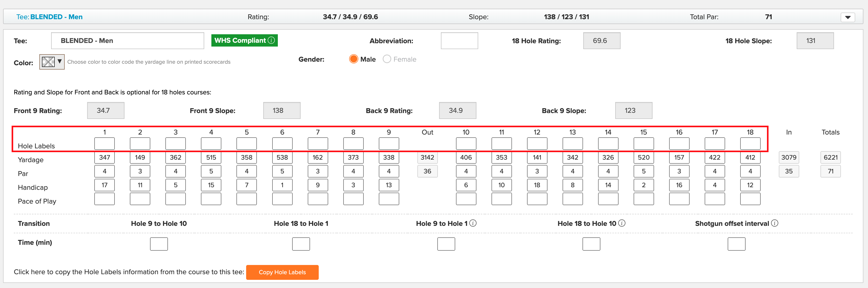Screen dimensions: 868x288
Task: Click the Out par total 36
Action: [428, 171]
